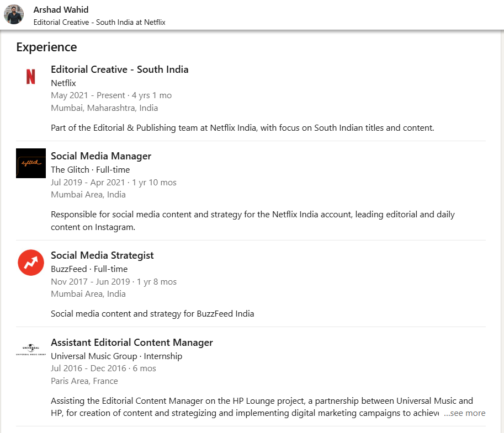The height and width of the screenshot is (433, 504).
Task: Click the Netflix company logo icon
Action: click(31, 77)
